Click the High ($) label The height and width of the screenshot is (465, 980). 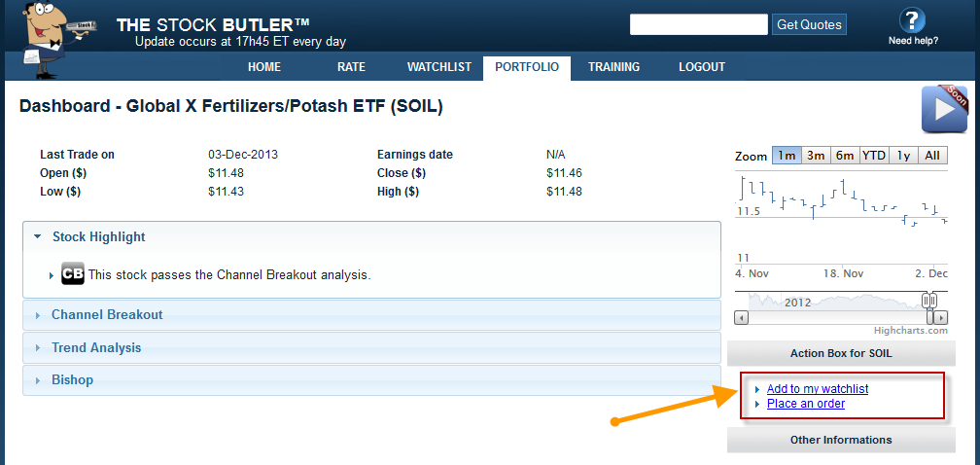coord(399,192)
